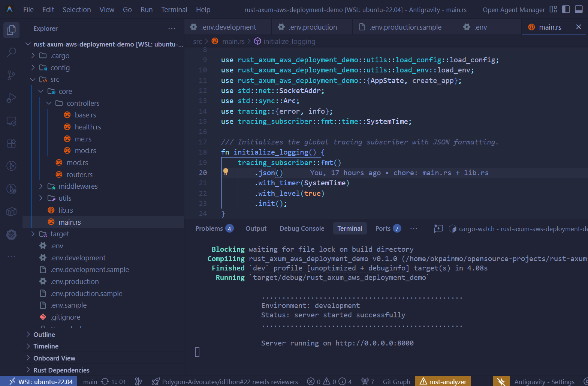This screenshot has height=386, width=588.
Task: Click src breadcrumb segment
Action: pyautogui.click(x=197, y=41)
